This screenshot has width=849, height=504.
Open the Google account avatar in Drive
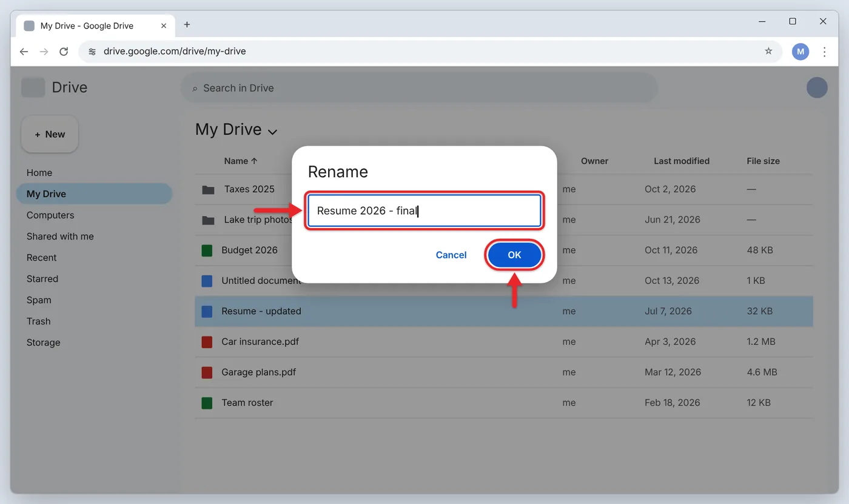click(817, 88)
